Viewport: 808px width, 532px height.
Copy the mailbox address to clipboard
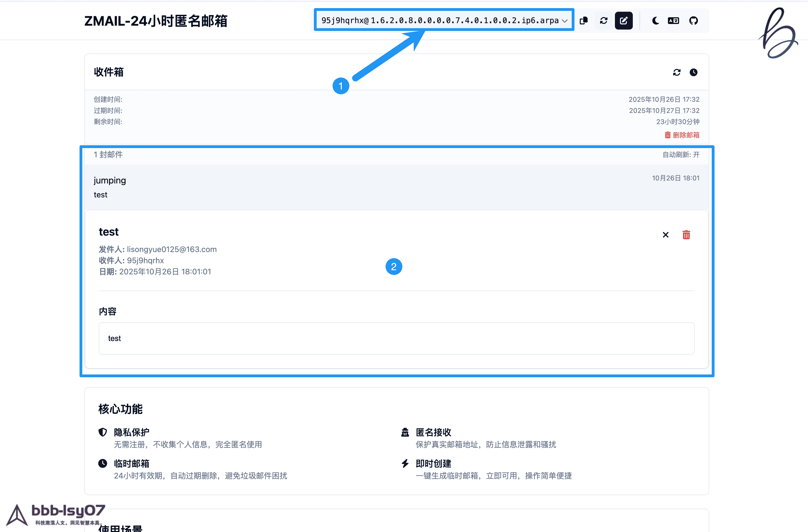pos(584,21)
